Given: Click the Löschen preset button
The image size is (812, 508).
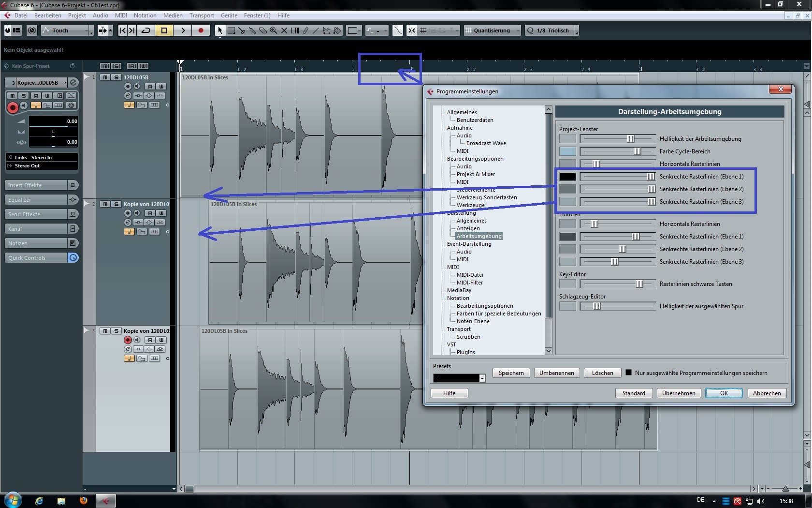Looking at the screenshot, I should [602, 373].
